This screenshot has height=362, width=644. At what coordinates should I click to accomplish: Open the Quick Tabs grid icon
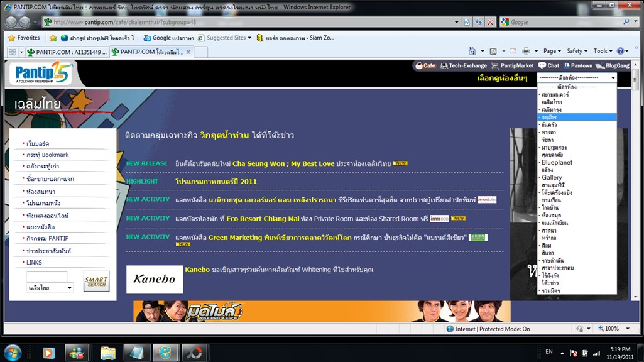tap(13, 52)
